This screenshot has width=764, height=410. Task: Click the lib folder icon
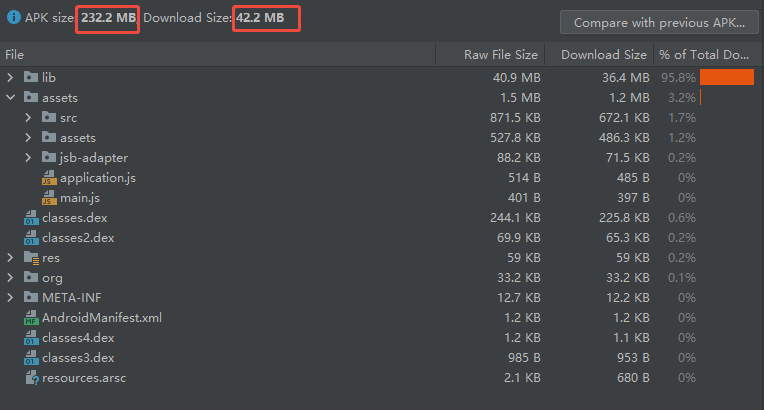(x=30, y=77)
